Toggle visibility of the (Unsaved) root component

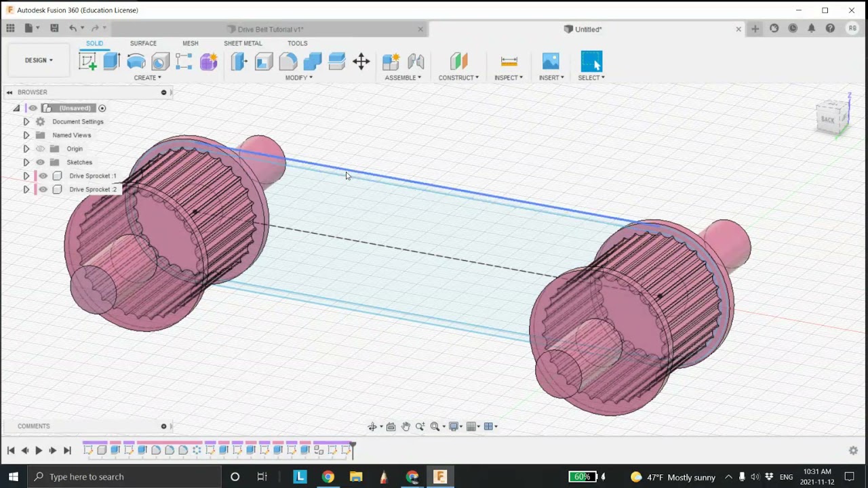click(x=33, y=108)
